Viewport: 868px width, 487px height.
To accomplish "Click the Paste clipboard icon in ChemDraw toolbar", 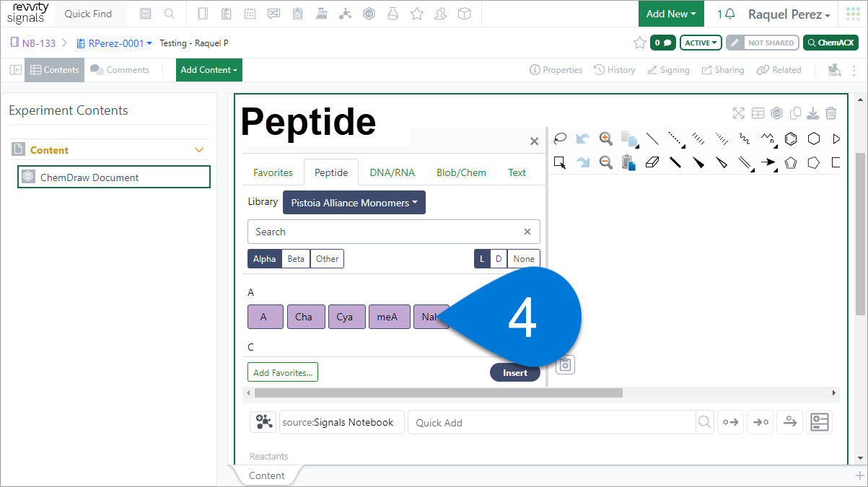I will coord(628,162).
